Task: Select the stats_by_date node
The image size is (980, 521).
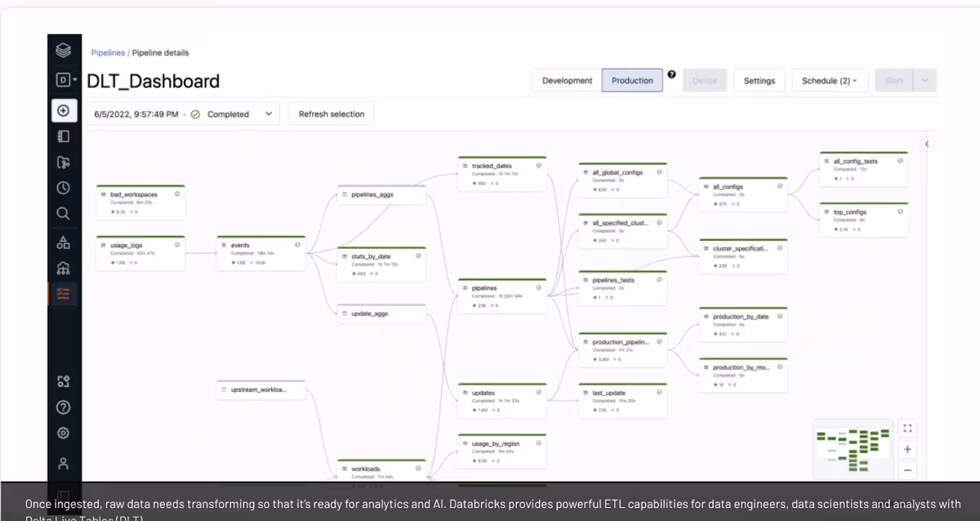Action: tap(381, 263)
